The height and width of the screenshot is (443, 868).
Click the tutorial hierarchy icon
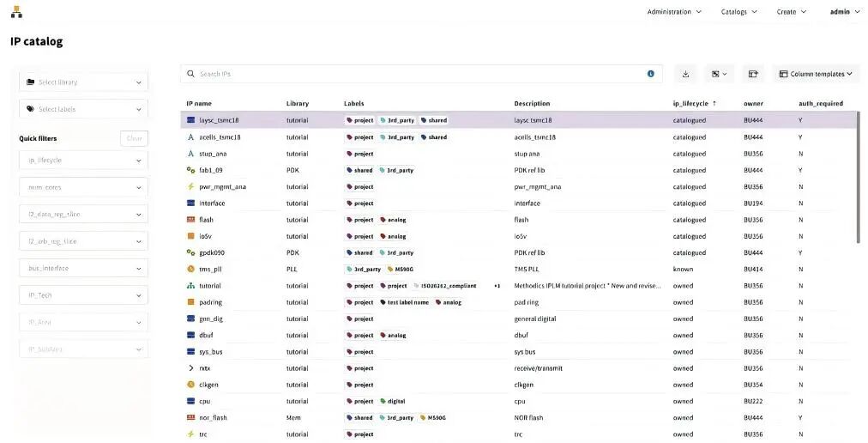191,286
